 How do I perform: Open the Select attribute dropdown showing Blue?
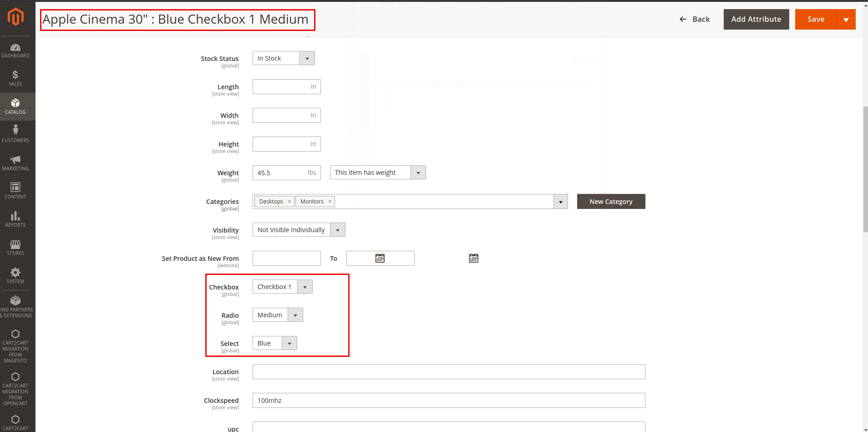tap(274, 343)
